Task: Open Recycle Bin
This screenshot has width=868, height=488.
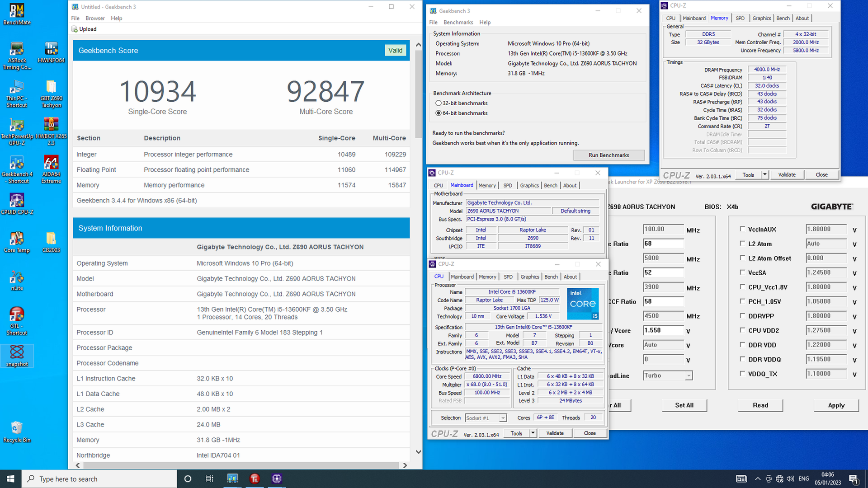Action: [x=17, y=432]
